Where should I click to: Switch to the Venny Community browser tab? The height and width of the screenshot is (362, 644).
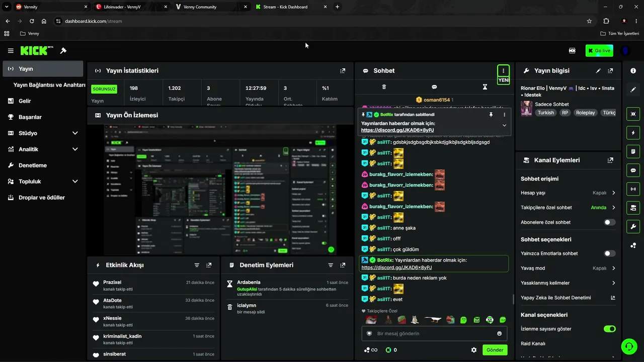211,7
